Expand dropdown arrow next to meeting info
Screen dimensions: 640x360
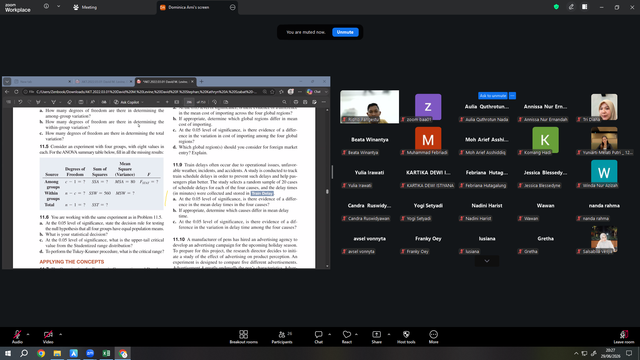58,7
